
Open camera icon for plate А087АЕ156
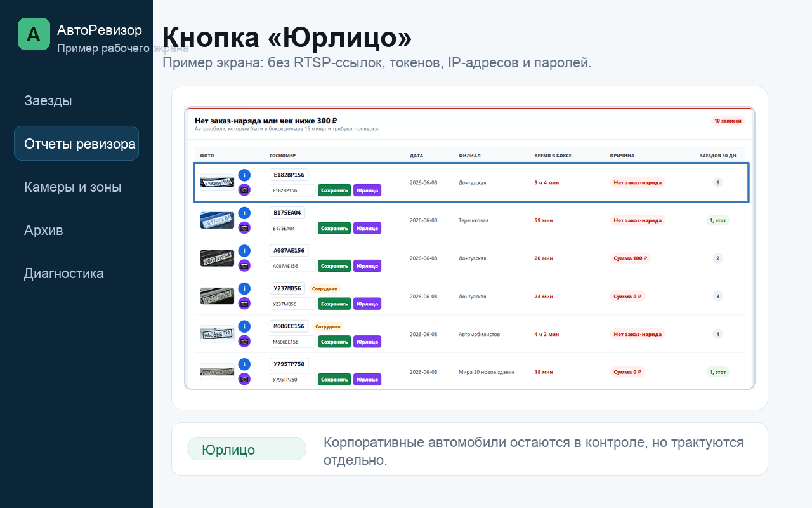(x=244, y=265)
